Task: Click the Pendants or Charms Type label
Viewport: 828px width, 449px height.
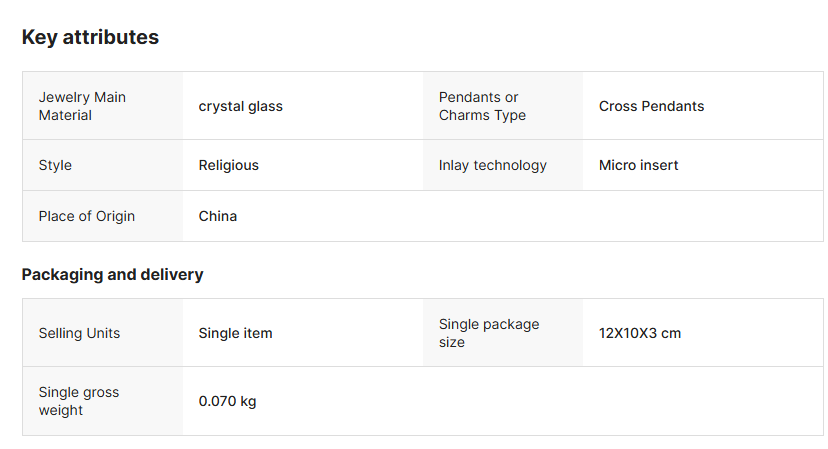Action: [479, 106]
